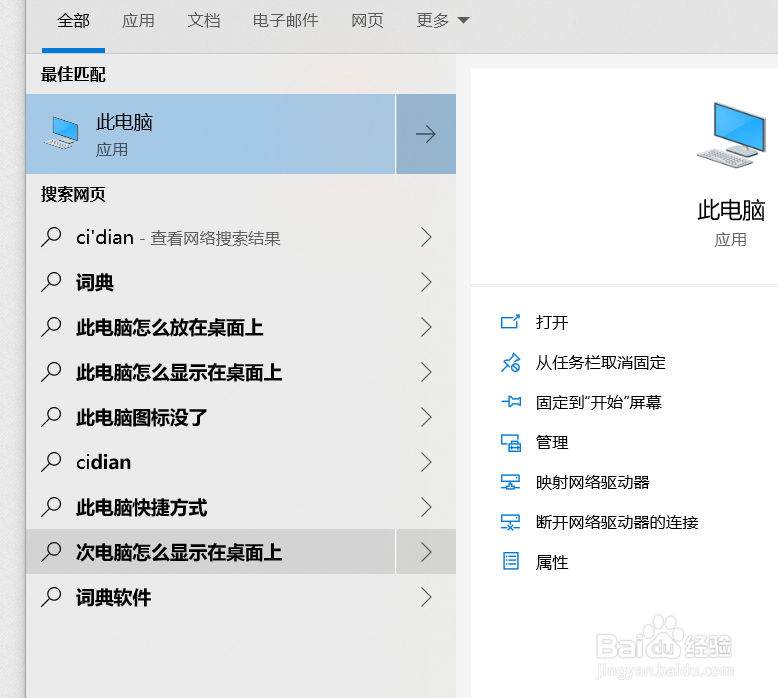
Task: Click magnifier icon beside 此电脑怎么显示在桌面上
Action: (x=51, y=373)
